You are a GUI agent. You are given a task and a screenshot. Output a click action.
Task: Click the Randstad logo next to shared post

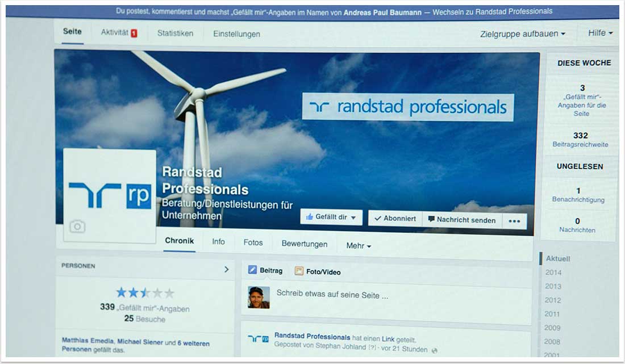pos(259,339)
